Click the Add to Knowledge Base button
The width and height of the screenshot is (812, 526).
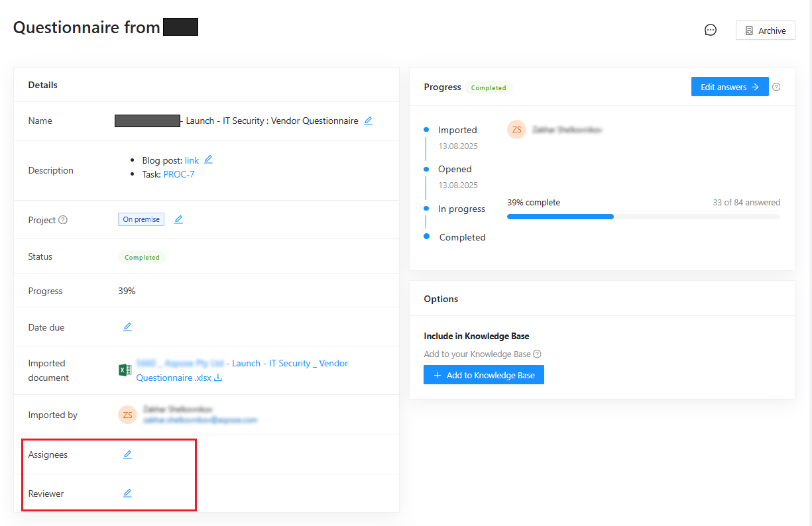483,375
